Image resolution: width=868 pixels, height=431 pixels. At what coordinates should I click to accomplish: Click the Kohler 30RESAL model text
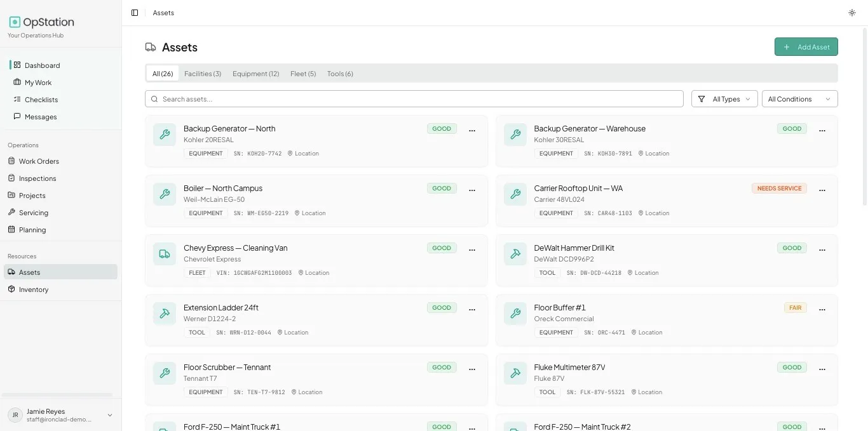point(559,140)
